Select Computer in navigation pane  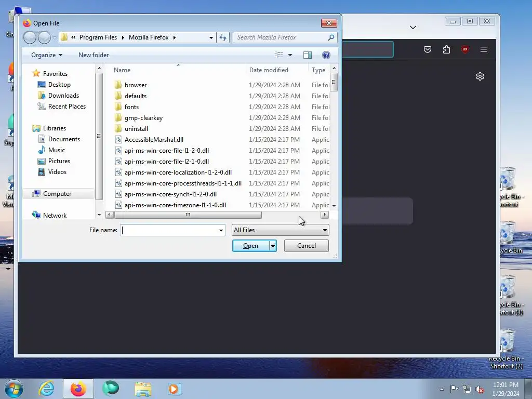57,193
